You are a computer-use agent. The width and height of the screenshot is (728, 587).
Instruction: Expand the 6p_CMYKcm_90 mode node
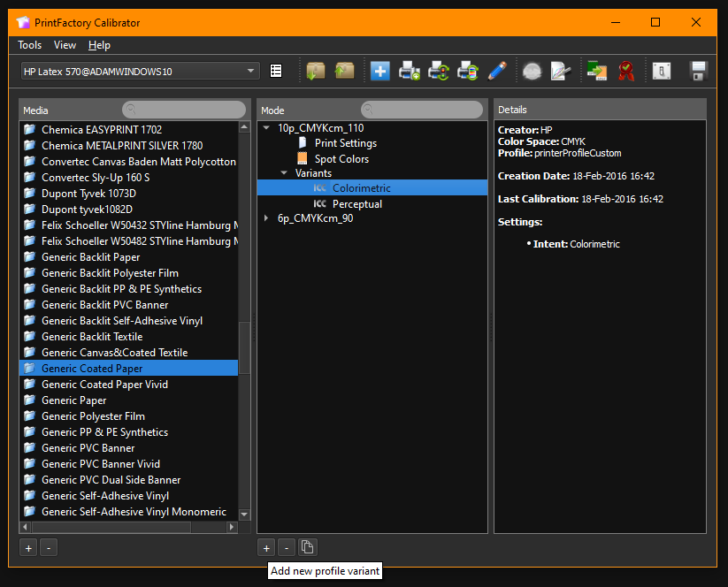[266, 217]
